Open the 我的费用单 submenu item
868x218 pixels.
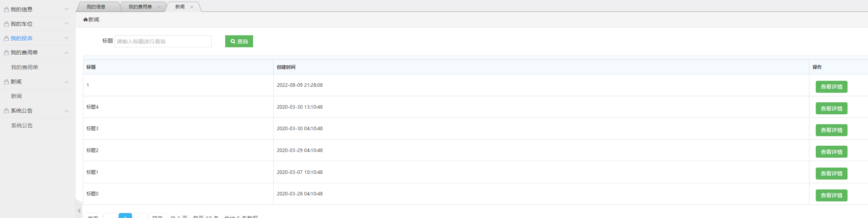(24, 67)
